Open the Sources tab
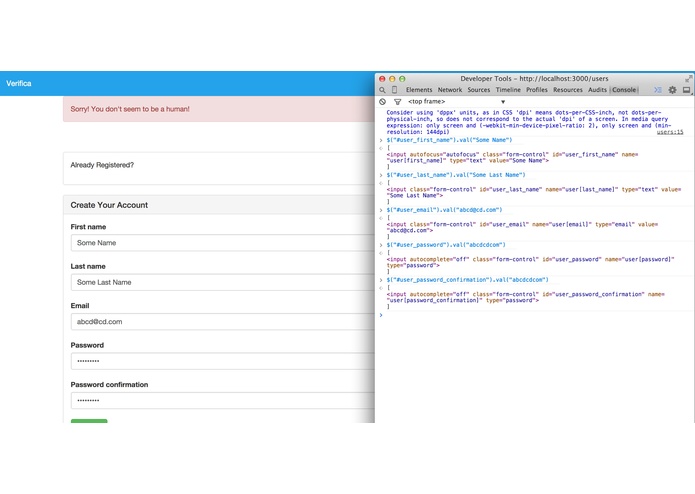This screenshot has width=695, height=494. [479, 90]
